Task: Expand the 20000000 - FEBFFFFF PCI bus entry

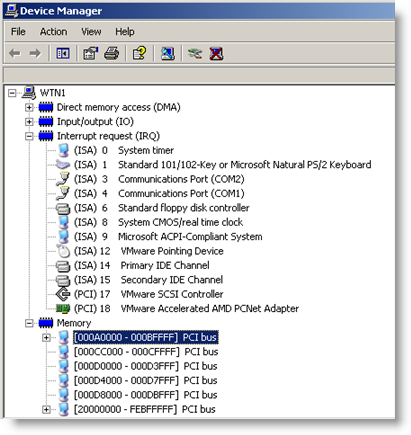Action: [x=46, y=409]
